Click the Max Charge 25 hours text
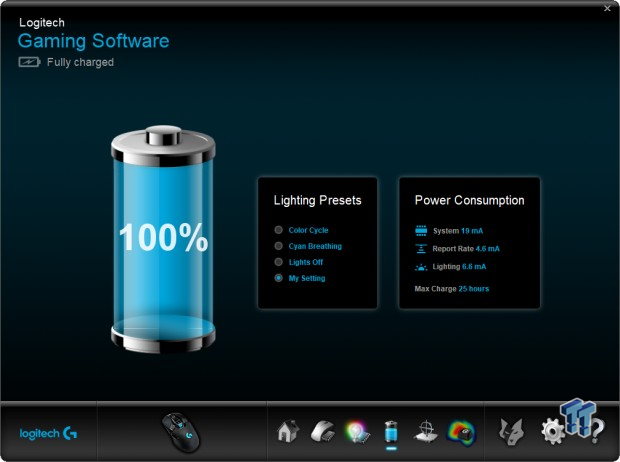 click(x=452, y=289)
